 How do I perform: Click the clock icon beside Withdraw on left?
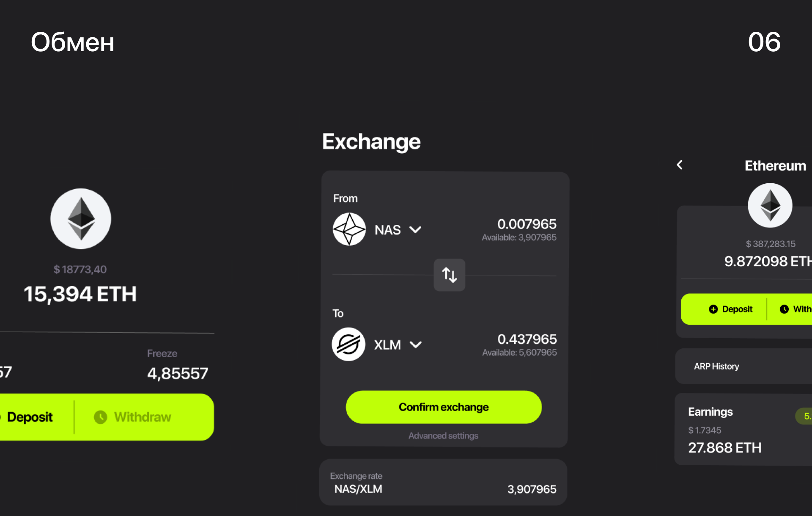point(100,417)
